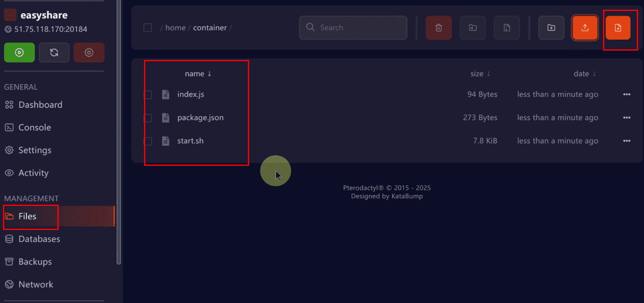
Task: Start the server with green play button
Action: (x=19, y=53)
